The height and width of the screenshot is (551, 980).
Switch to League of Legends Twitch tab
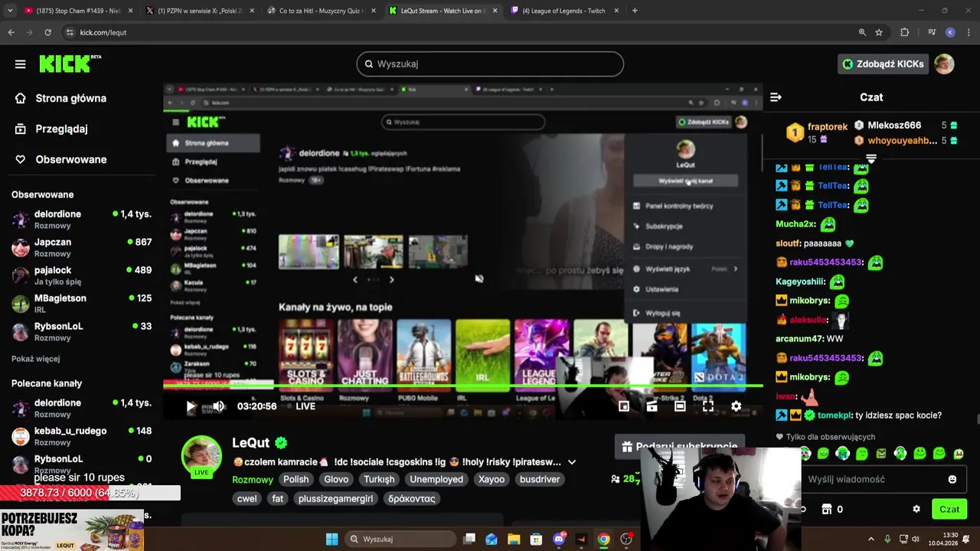click(x=564, y=11)
